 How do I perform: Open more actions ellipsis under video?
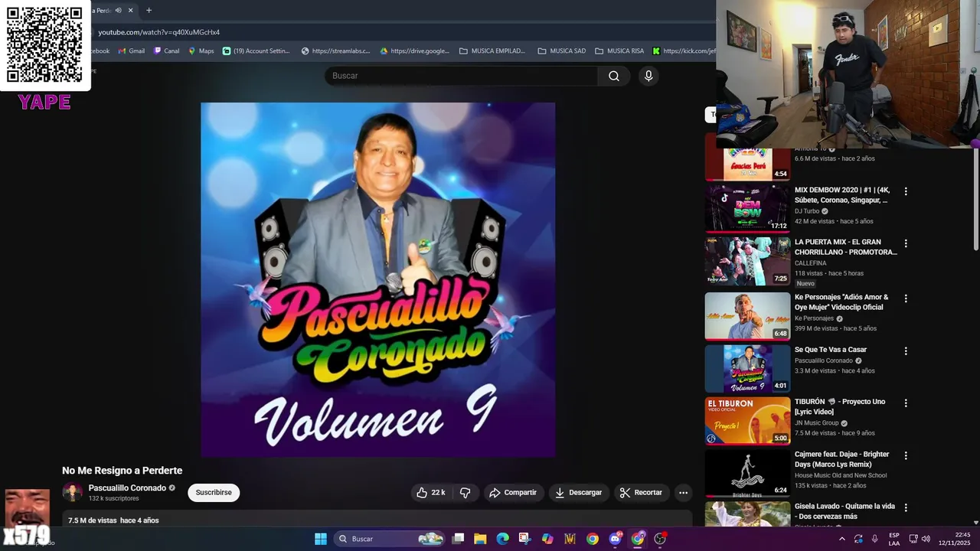[x=684, y=493]
